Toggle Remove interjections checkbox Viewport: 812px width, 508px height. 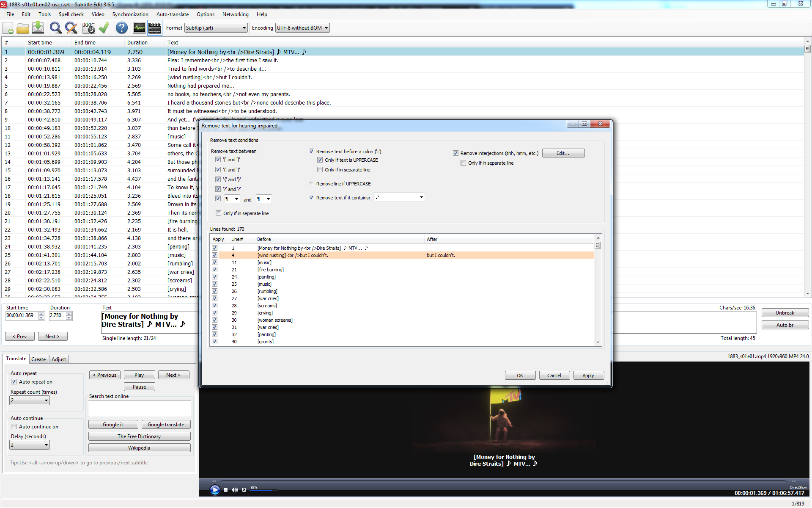tap(456, 153)
